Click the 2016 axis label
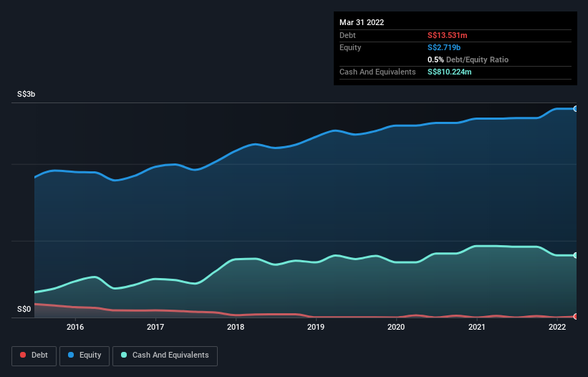The width and height of the screenshot is (588, 377). pyautogui.click(x=75, y=327)
